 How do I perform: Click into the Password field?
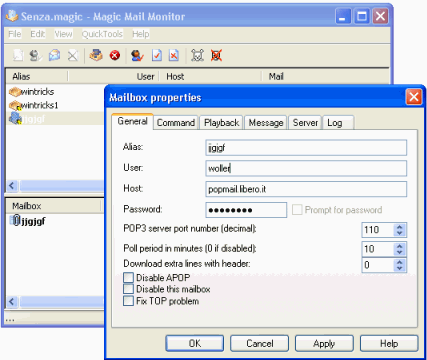(x=246, y=210)
